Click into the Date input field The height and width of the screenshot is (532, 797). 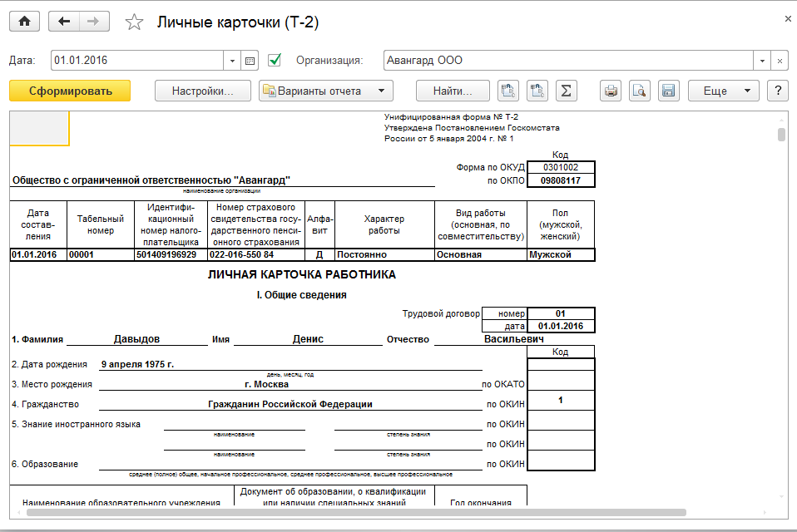point(137,61)
